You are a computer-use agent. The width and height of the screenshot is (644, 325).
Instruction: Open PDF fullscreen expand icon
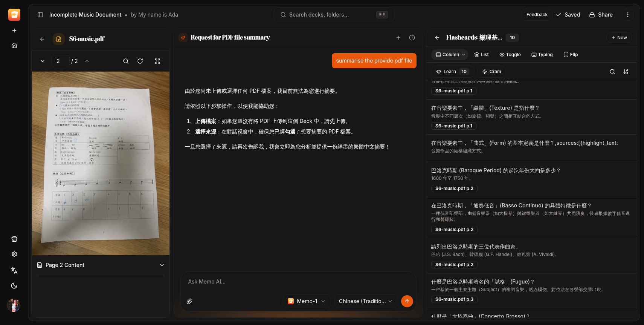(157, 61)
